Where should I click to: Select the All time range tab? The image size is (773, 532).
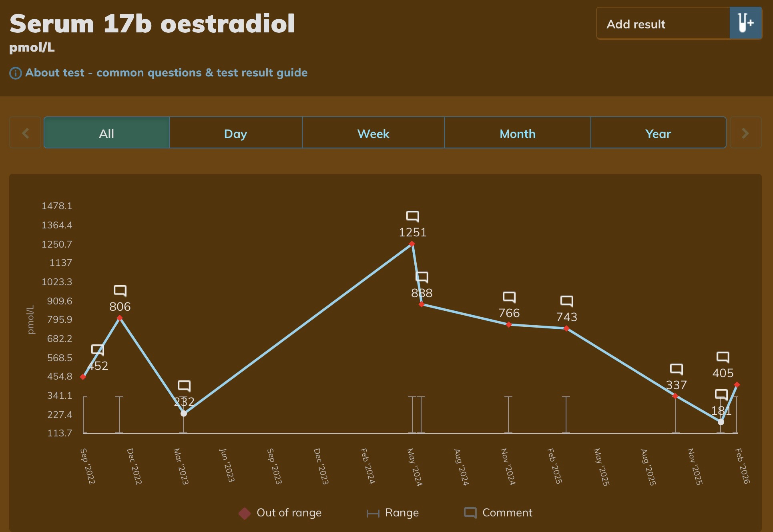106,133
